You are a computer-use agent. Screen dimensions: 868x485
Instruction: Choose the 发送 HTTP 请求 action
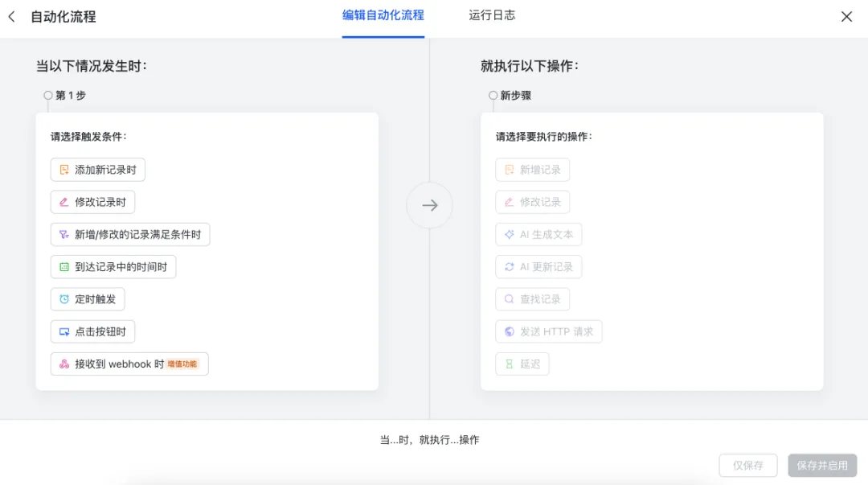pyautogui.click(x=549, y=332)
